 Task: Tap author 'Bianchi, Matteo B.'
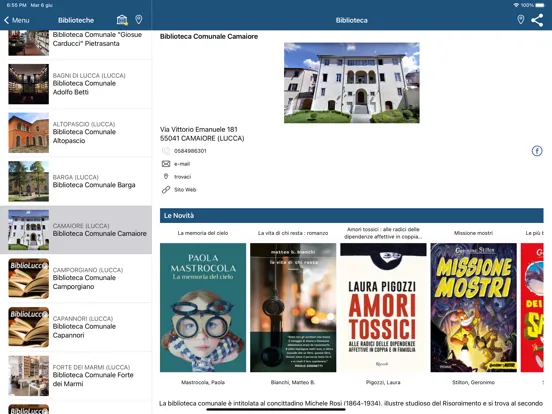293,382
